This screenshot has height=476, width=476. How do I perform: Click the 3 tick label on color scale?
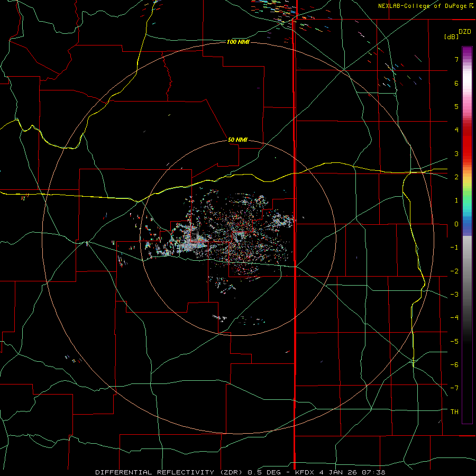click(x=456, y=153)
